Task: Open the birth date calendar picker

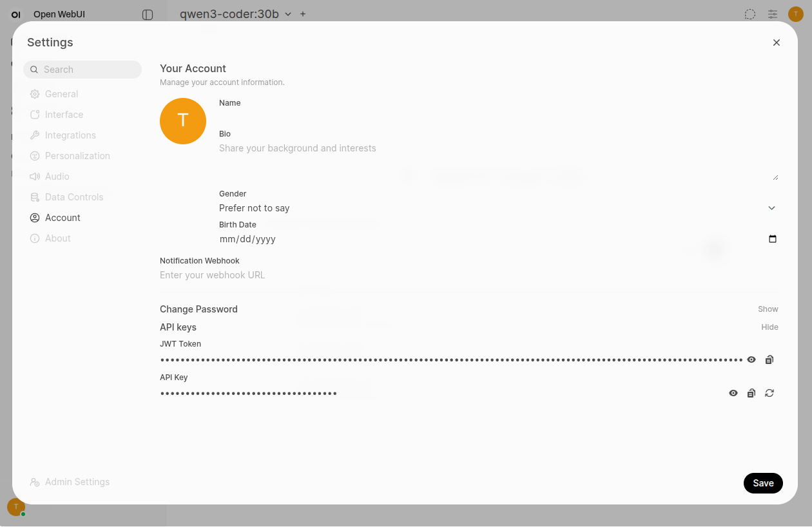Action: [772, 239]
